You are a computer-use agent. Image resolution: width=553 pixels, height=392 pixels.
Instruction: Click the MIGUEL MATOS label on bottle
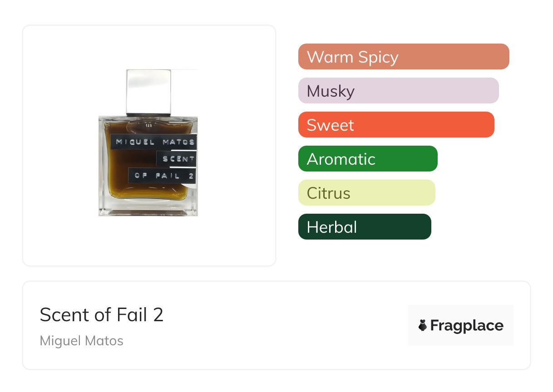click(x=154, y=142)
